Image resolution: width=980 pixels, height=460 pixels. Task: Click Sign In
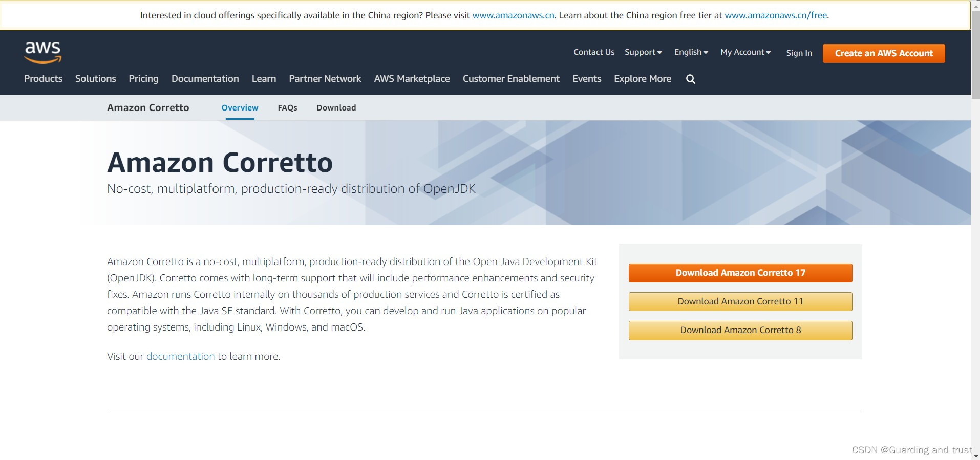pos(799,53)
